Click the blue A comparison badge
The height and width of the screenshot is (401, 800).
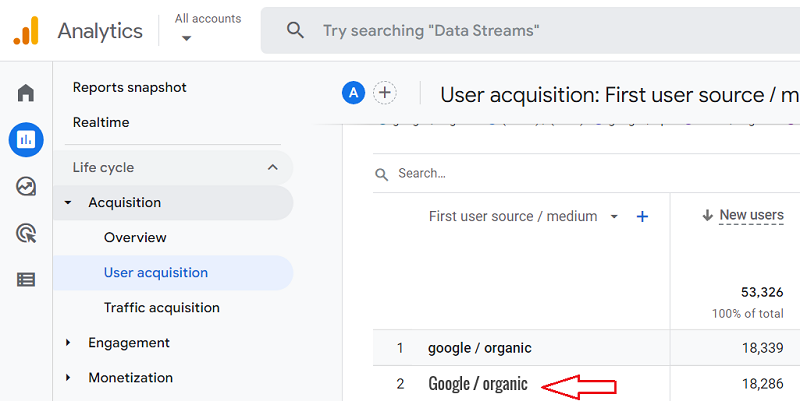point(354,93)
